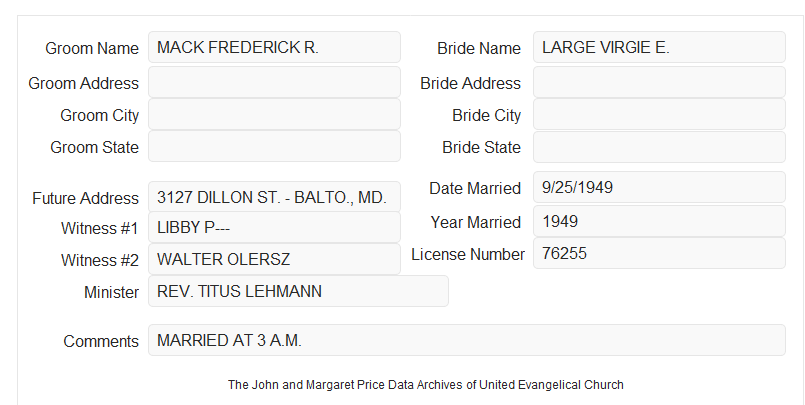
Task: Click the empty Bride Address field
Action: point(659,82)
